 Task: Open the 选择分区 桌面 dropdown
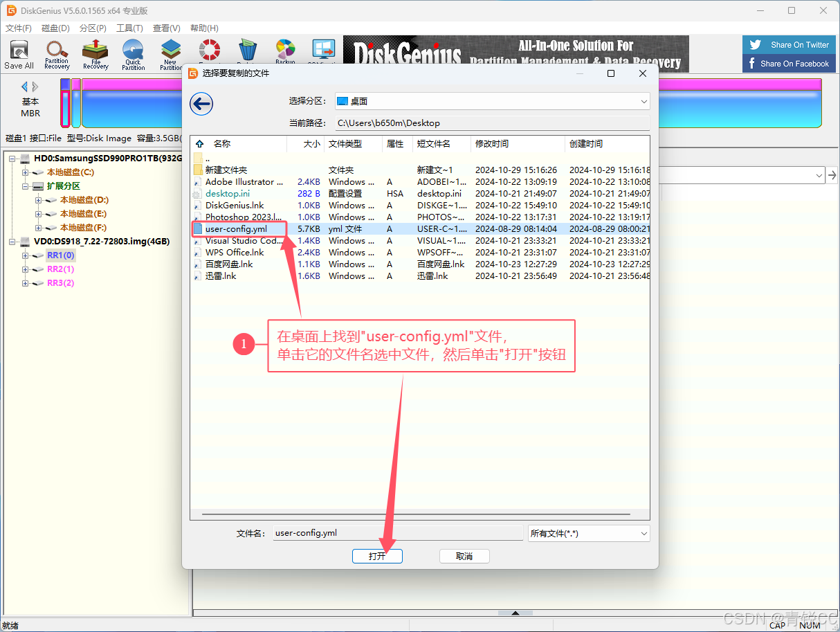click(492, 101)
